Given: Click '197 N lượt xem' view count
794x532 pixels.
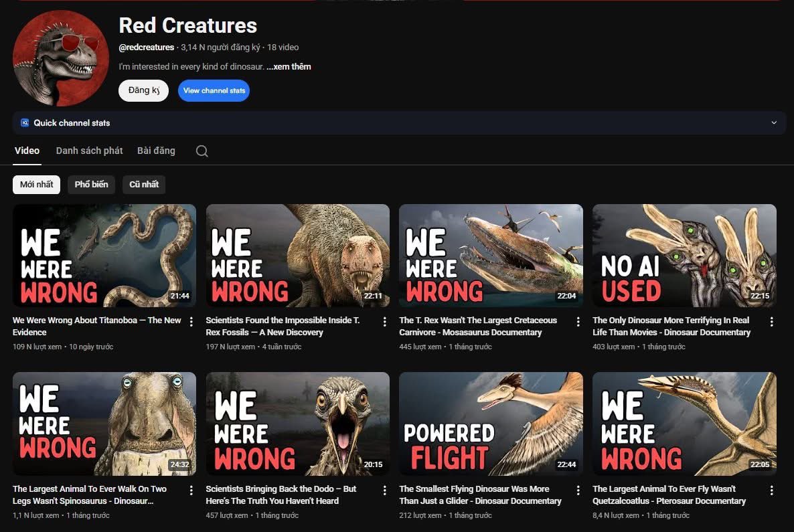Looking at the screenshot, I should pos(230,347).
